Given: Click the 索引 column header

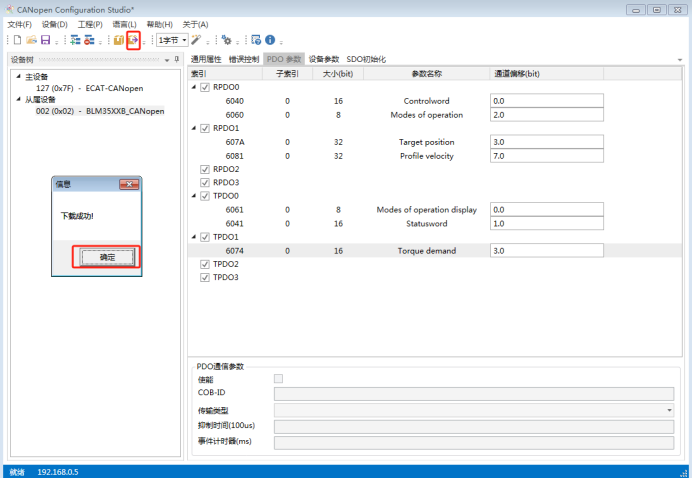Looking at the screenshot, I should point(225,73).
